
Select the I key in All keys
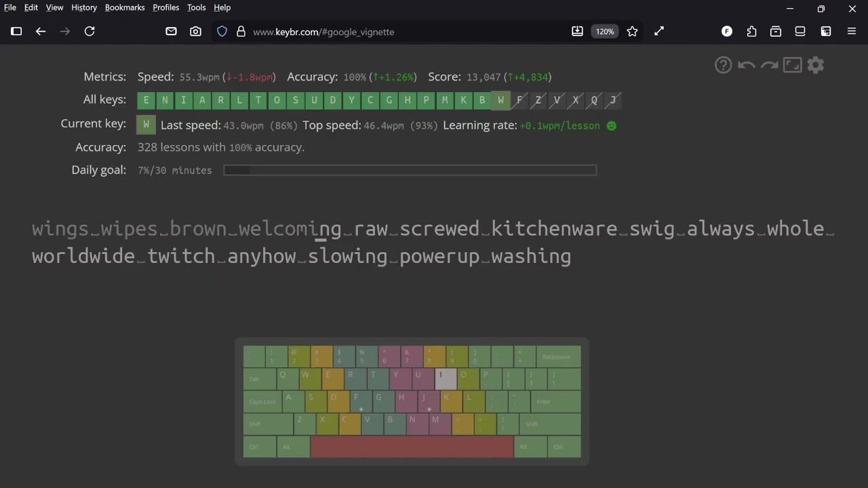coord(183,100)
